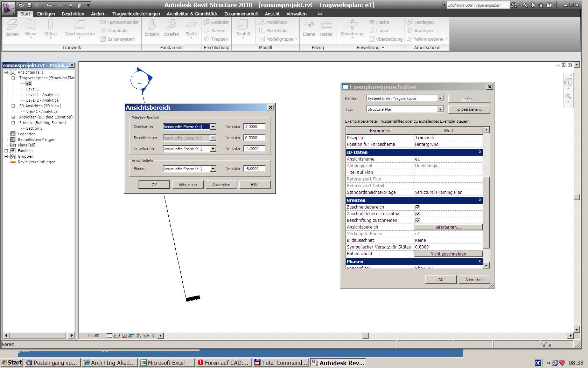This screenshot has width=588, height=368.
Task: Click the Typ bearbeiten button
Action: click(469, 109)
